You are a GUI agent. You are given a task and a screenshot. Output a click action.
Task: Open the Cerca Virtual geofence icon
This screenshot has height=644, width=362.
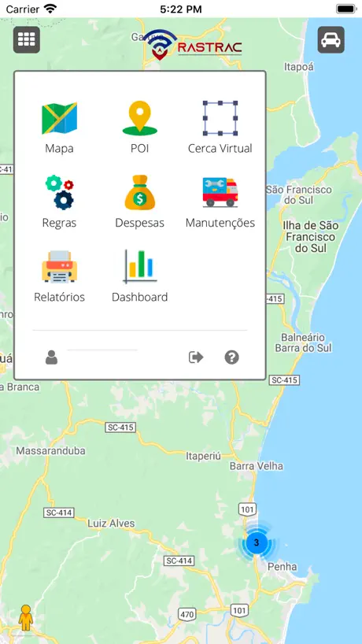pyautogui.click(x=220, y=118)
